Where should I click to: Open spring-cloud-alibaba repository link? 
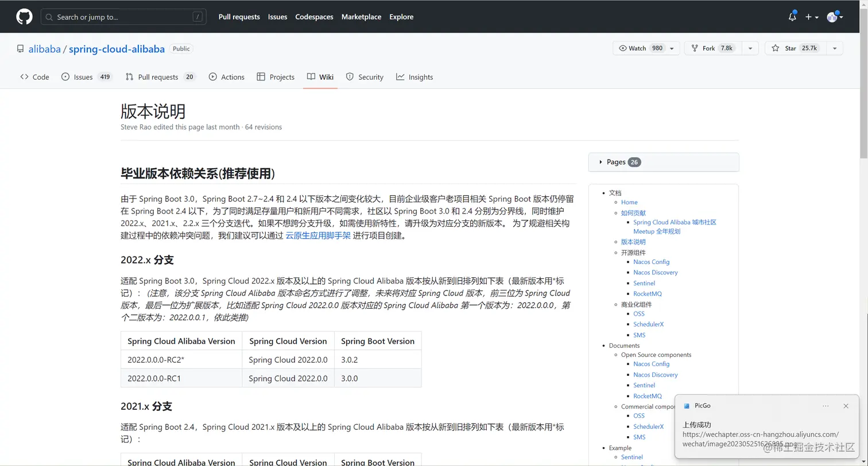point(117,49)
